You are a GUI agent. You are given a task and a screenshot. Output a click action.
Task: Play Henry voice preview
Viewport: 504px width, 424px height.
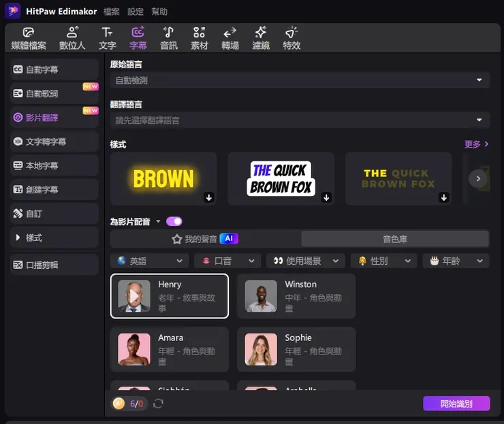(133, 296)
